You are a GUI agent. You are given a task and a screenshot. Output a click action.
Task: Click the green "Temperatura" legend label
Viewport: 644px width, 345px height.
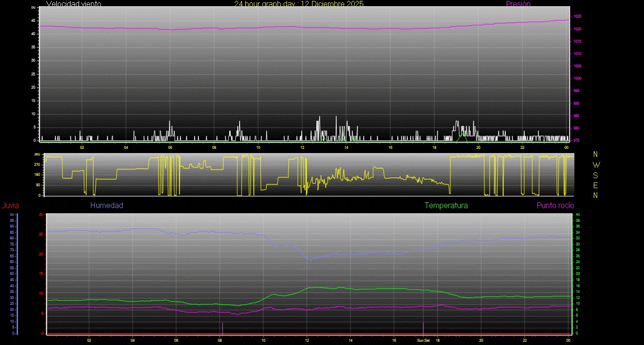coord(446,206)
